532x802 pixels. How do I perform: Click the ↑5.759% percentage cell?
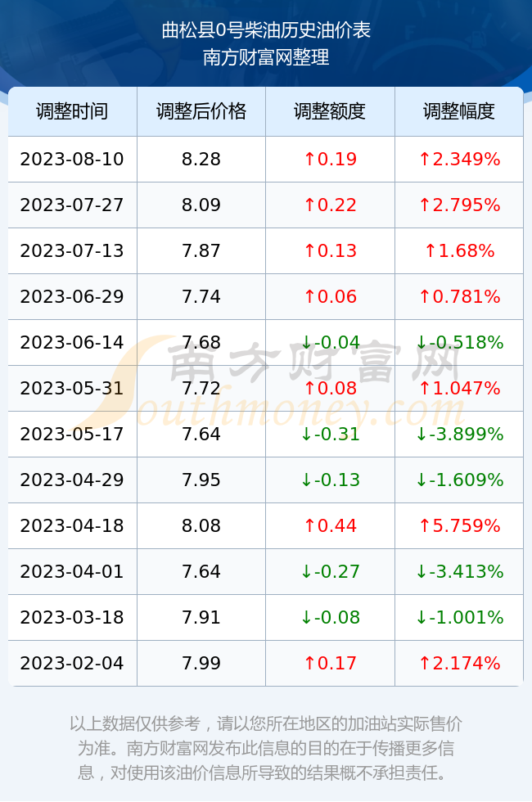tap(459, 525)
